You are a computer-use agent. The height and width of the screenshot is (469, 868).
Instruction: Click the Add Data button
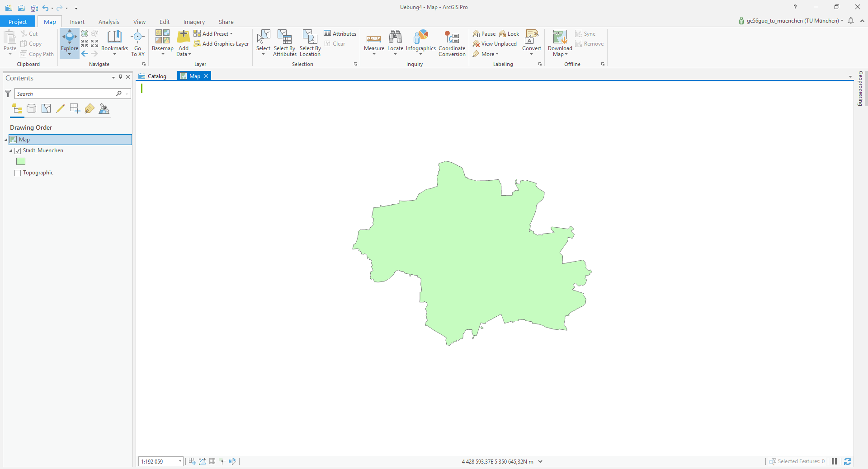184,43
